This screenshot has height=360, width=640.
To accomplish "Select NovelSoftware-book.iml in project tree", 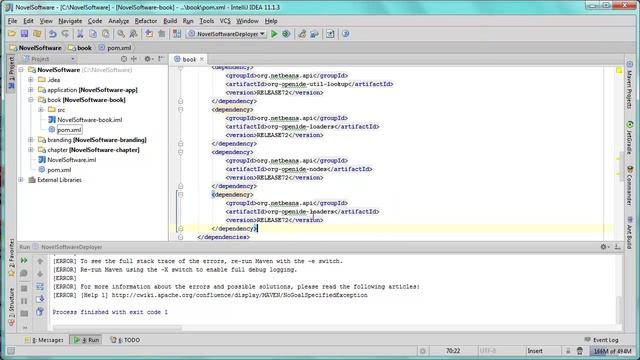I will [85, 120].
